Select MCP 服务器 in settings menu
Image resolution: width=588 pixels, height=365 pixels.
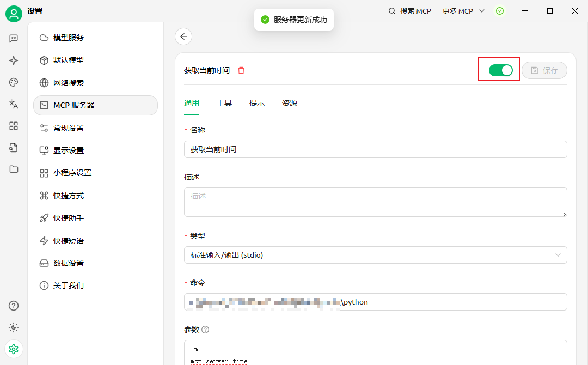coord(95,105)
